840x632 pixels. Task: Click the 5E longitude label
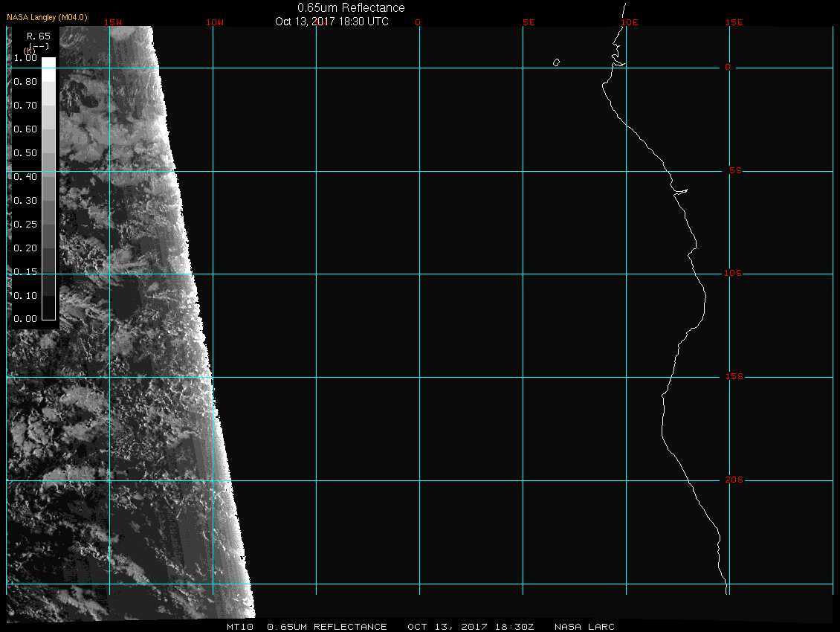pyautogui.click(x=529, y=22)
